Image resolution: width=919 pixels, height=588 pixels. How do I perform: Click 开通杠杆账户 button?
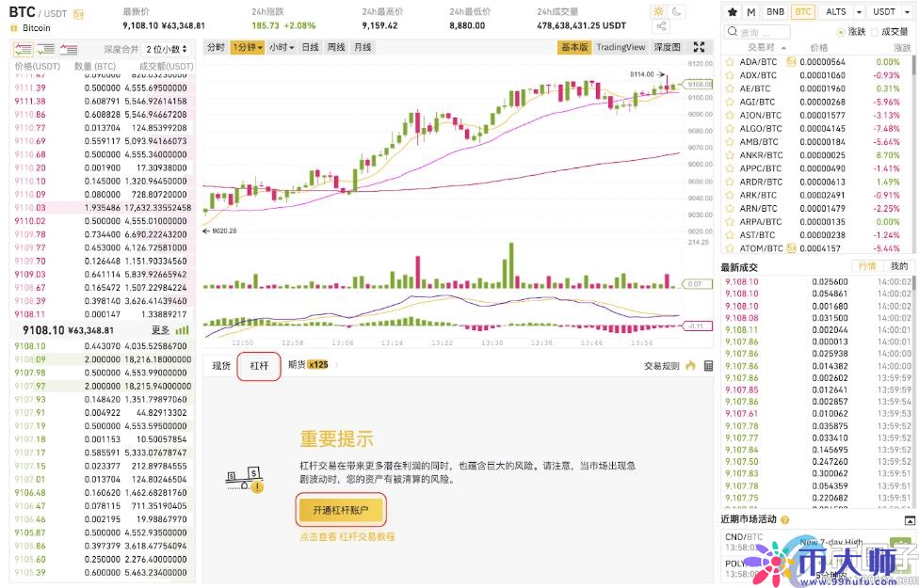(x=341, y=510)
